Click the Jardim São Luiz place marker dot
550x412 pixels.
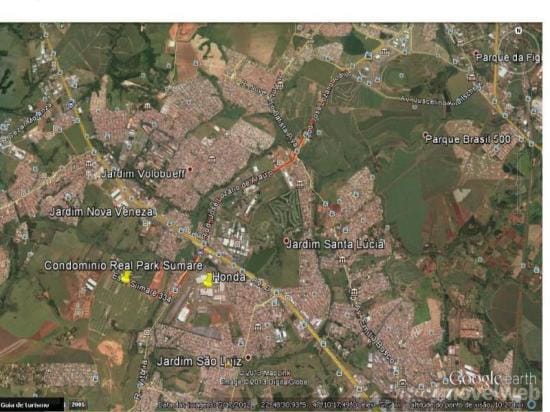coord(248,357)
